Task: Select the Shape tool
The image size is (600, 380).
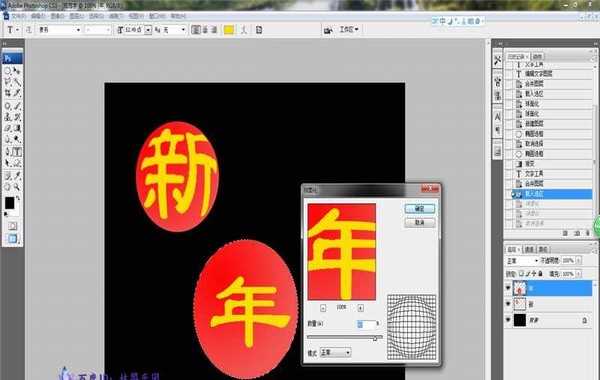Action: [x=17, y=163]
